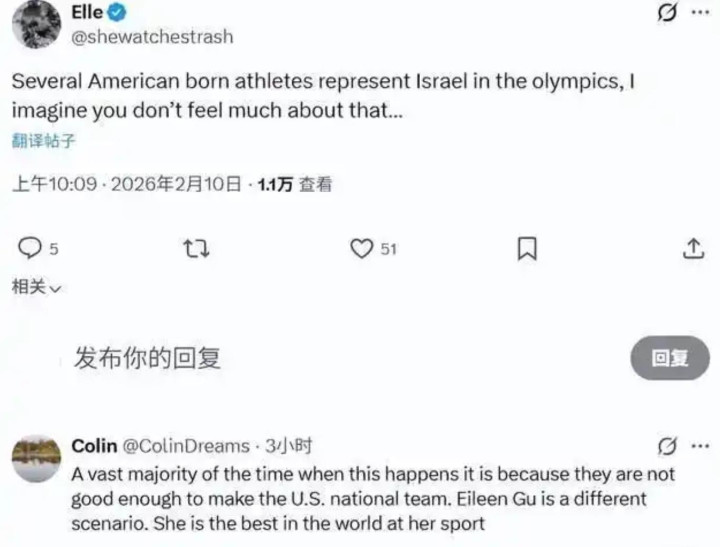Open more options on Colin's reply

click(700, 446)
